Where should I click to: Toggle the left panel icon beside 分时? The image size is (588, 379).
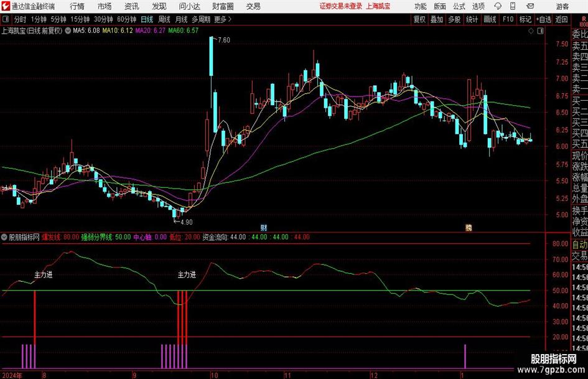(5, 19)
